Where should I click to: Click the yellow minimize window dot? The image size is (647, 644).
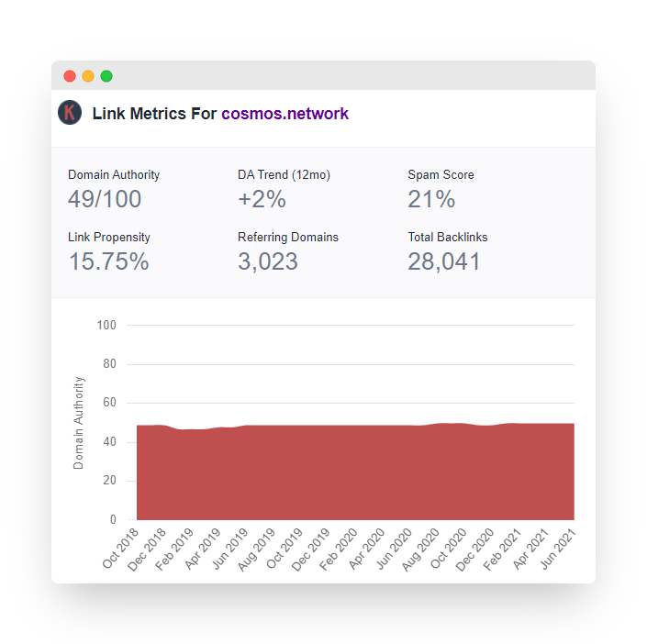88,76
